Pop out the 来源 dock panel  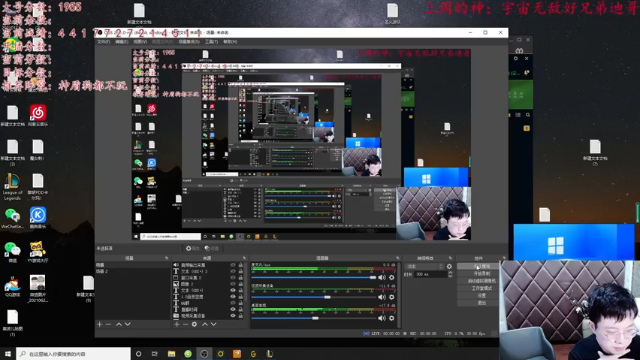244,258
